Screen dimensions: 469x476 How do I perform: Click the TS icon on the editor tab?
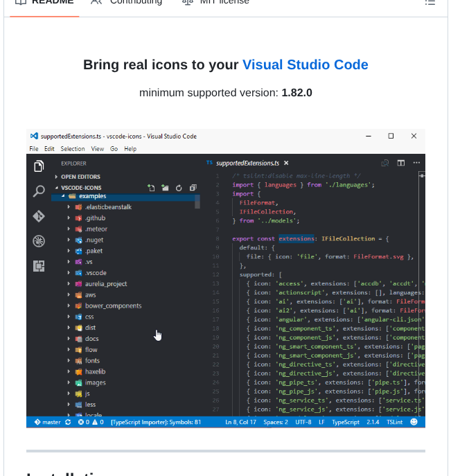click(x=209, y=163)
